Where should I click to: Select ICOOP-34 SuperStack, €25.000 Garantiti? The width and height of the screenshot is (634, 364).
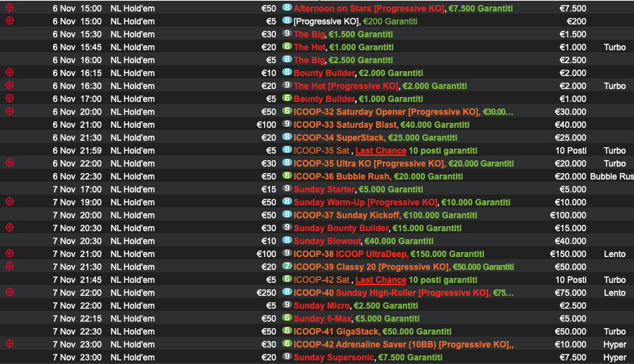(376, 138)
